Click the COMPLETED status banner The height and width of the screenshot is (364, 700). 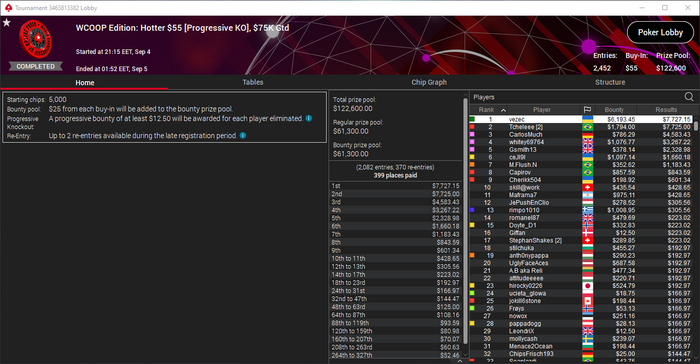click(x=36, y=66)
